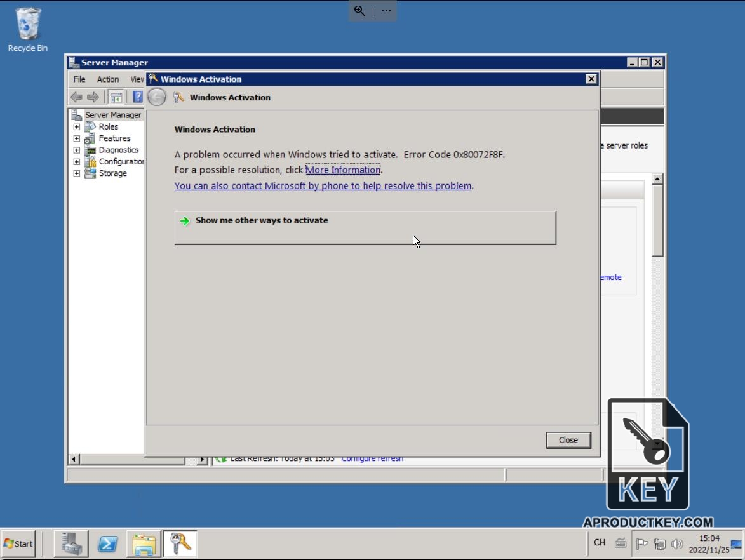Expand the Diagnostics tree node

point(76,150)
